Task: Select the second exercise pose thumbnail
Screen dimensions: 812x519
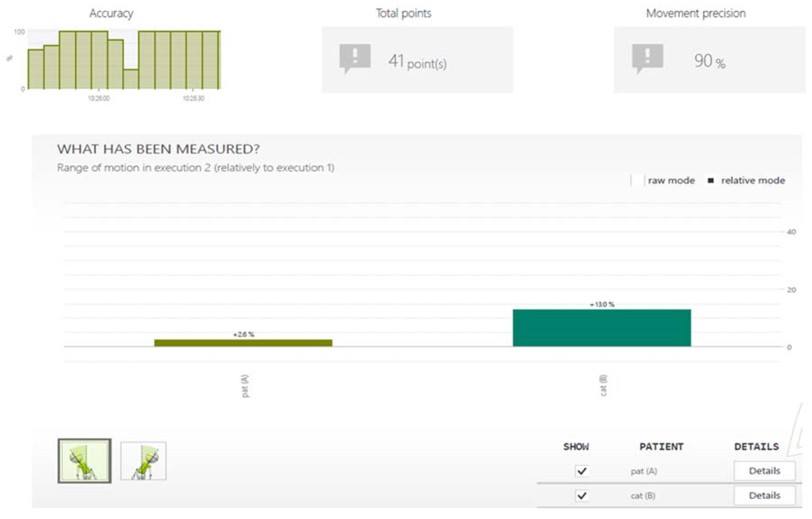Action: coord(143,461)
